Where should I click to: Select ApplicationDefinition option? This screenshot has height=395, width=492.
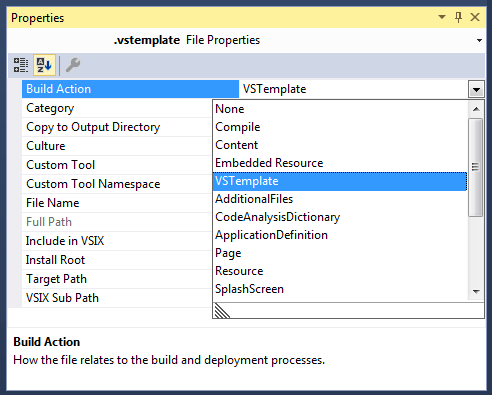tap(340, 235)
